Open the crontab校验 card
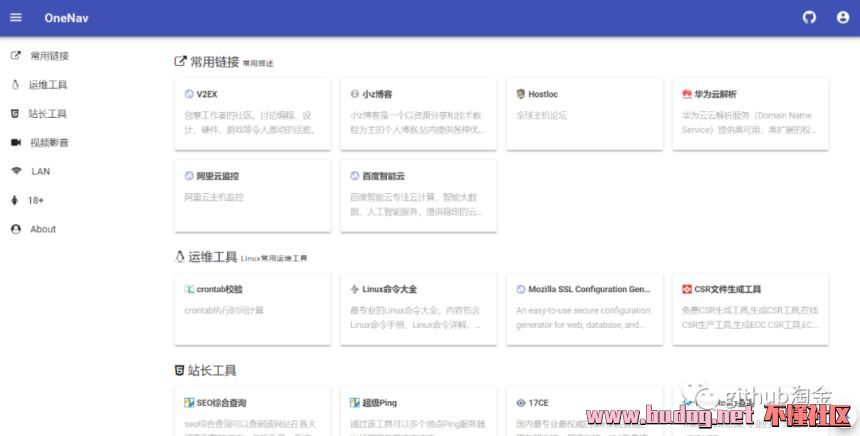The image size is (860, 436). pyautogui.click(x=253, y=309)
